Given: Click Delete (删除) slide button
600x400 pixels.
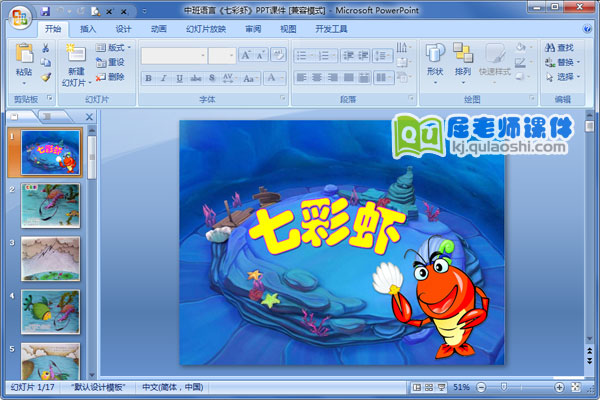Looking at the screenshot, I should pos(110,77).
